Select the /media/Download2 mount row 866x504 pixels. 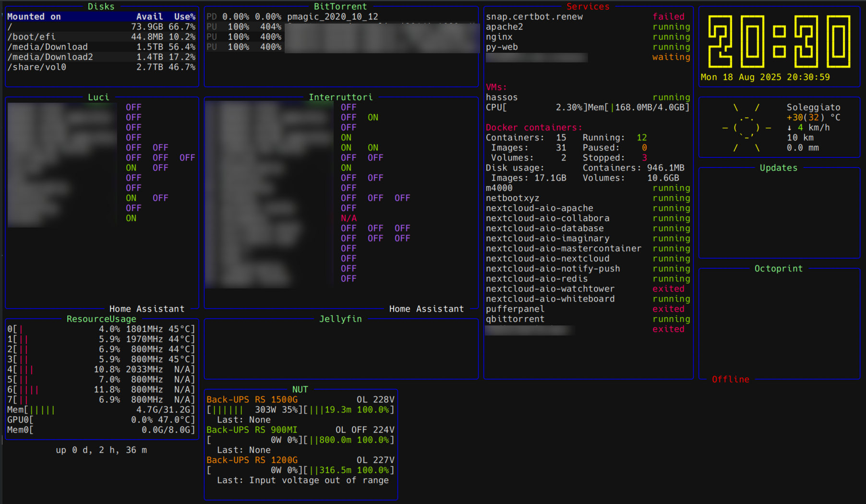point(101,57)
